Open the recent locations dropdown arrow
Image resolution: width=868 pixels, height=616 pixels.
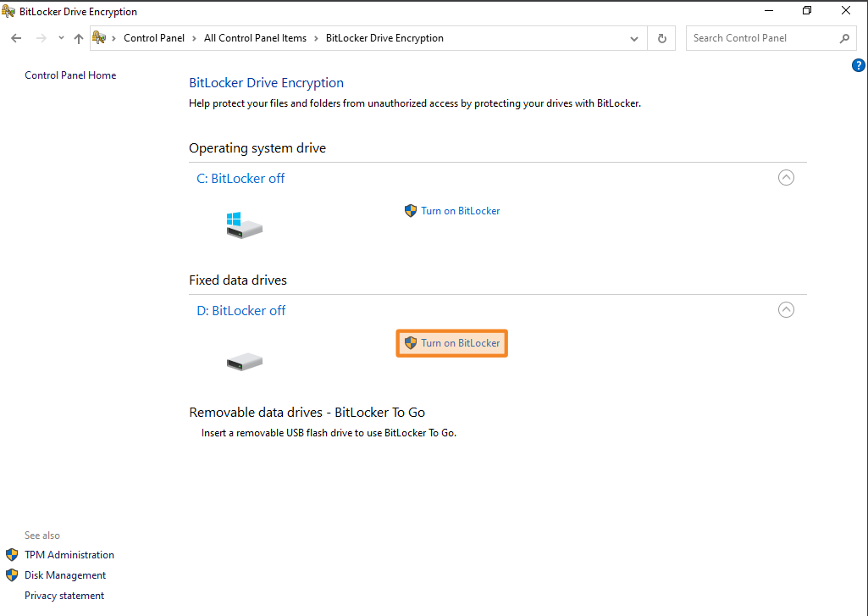(61, 38)
